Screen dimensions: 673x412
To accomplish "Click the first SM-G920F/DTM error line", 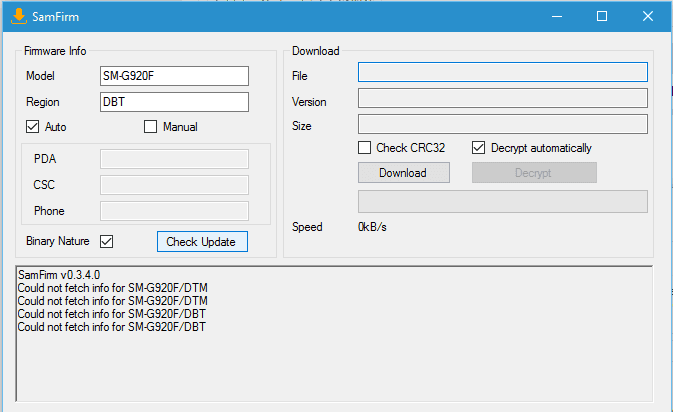I will click(x=112, y=288).
